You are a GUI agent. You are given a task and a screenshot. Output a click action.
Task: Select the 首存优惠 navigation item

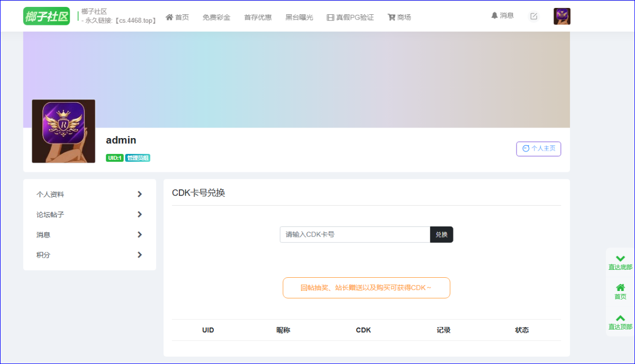[x=258, y=17]
